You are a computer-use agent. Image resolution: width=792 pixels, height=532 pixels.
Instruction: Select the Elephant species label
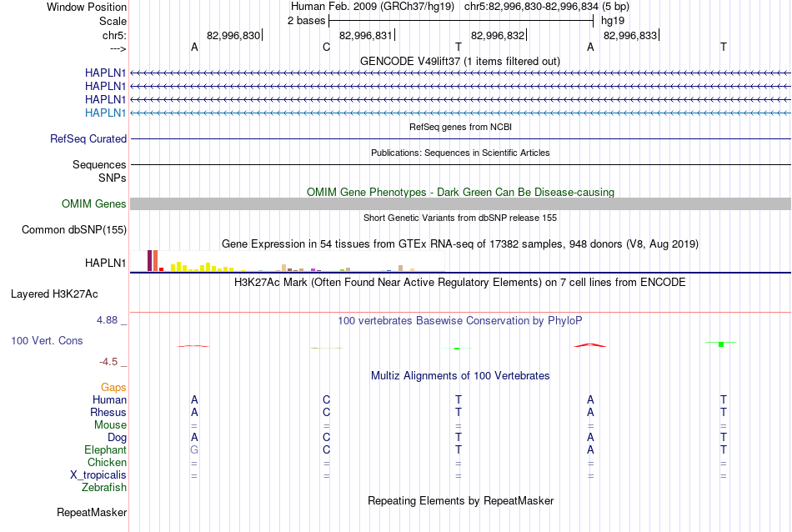pyautogui.click(x=105, y=449)
